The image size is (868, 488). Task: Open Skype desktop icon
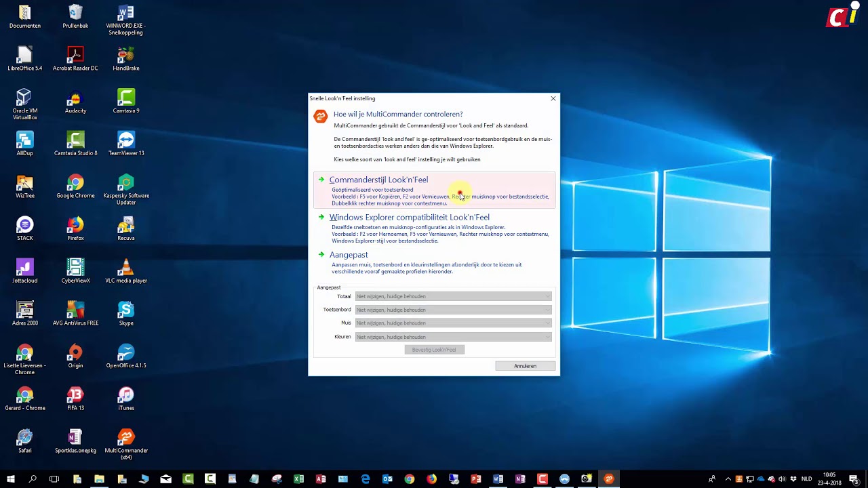coord(125,314)
